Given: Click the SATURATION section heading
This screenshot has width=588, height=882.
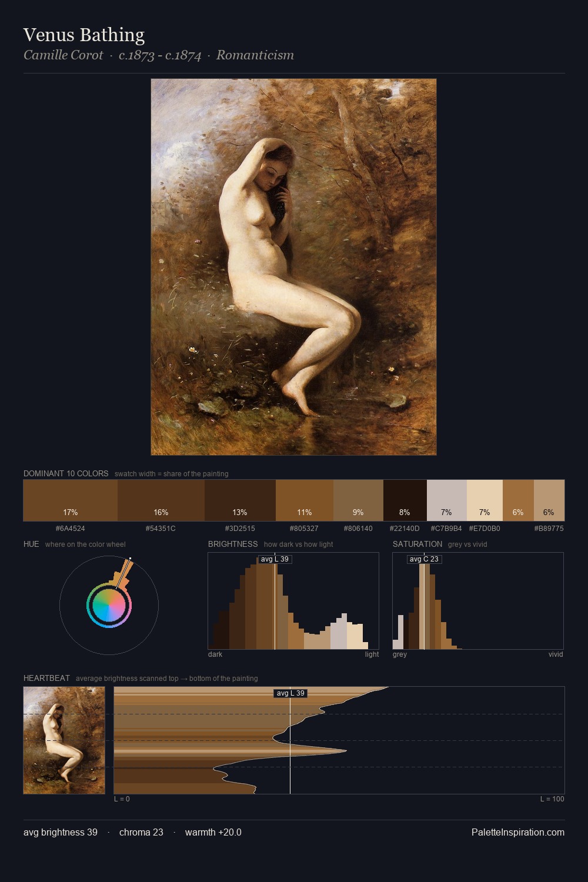Looking at the screenshot, I should pos(417,544).
